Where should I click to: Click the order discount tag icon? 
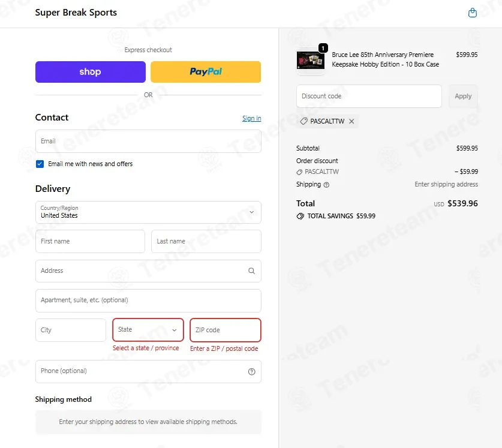[x=299, y=172]
